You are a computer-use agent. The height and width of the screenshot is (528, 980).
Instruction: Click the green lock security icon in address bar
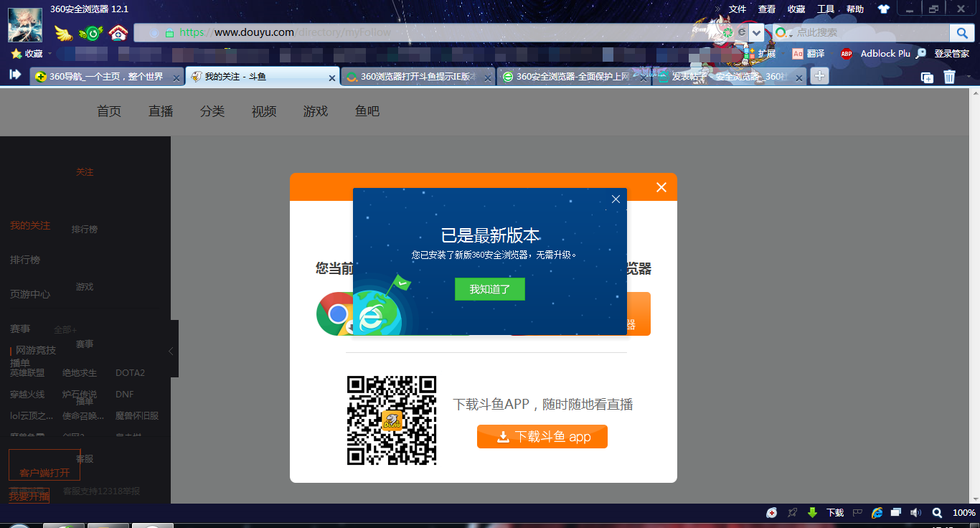tap(169, 32)
